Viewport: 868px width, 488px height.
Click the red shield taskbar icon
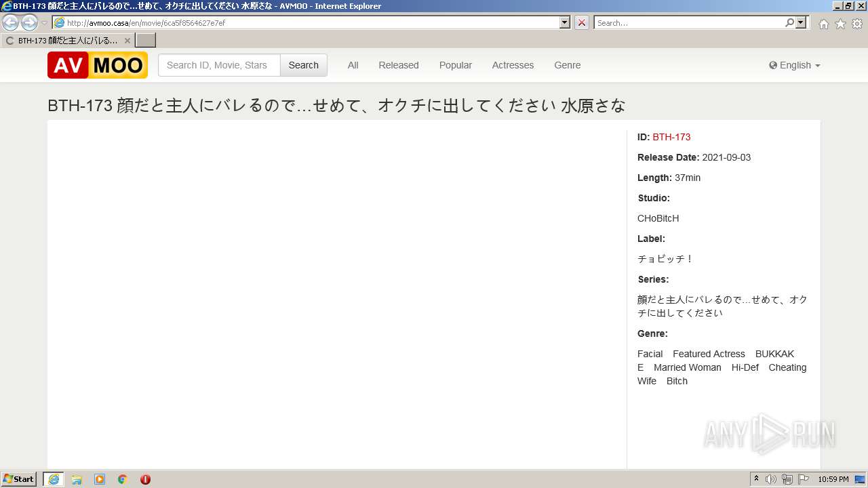point(145,479)
